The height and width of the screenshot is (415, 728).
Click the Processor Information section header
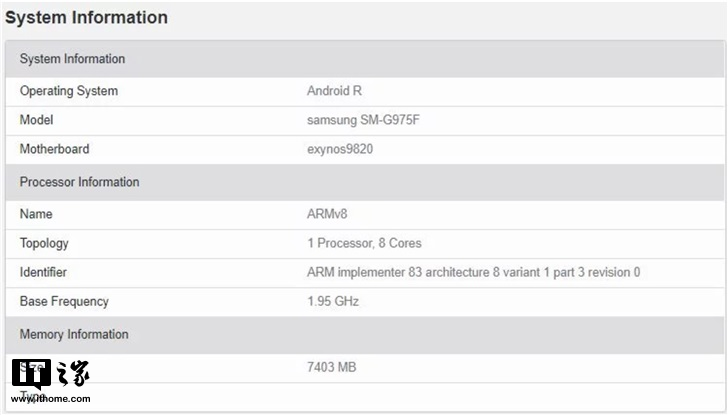tap(79, 182)
